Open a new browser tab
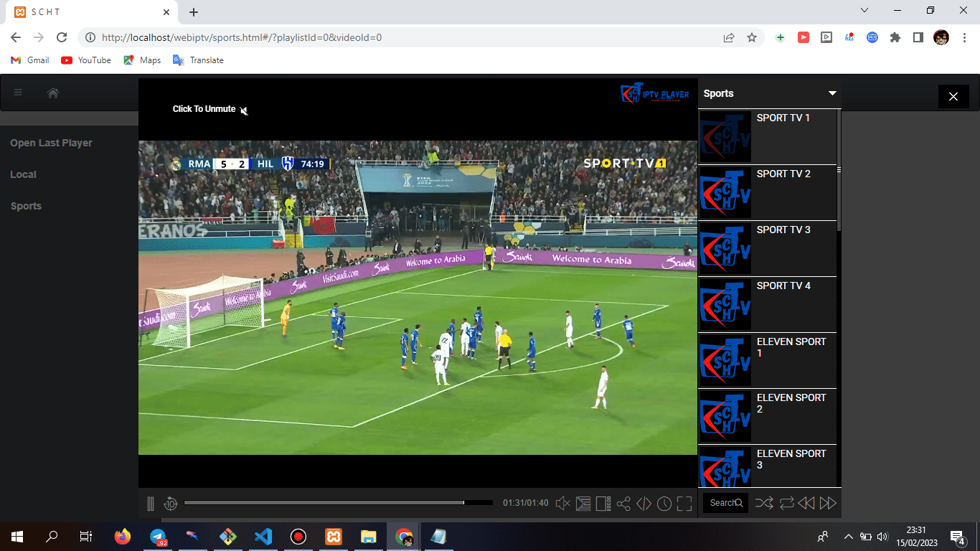 pos(194,12)
